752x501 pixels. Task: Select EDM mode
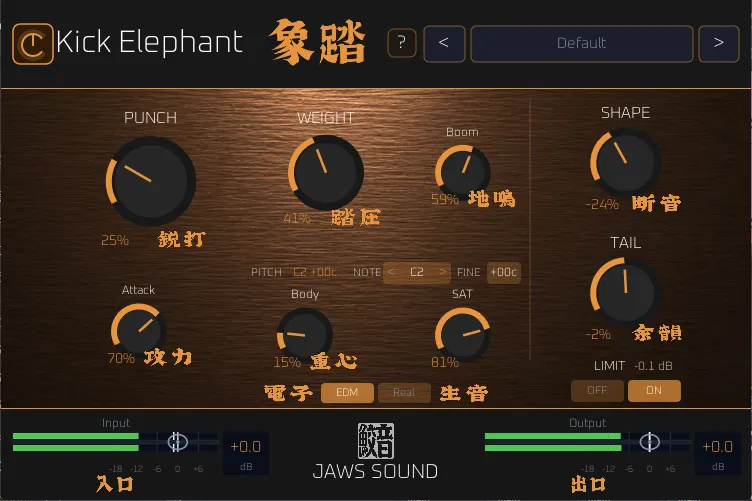(347, 393)
